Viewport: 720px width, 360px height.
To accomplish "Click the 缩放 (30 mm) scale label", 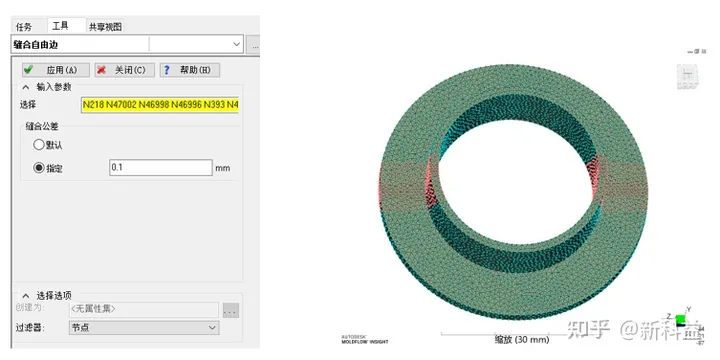I will click(522, 340).
